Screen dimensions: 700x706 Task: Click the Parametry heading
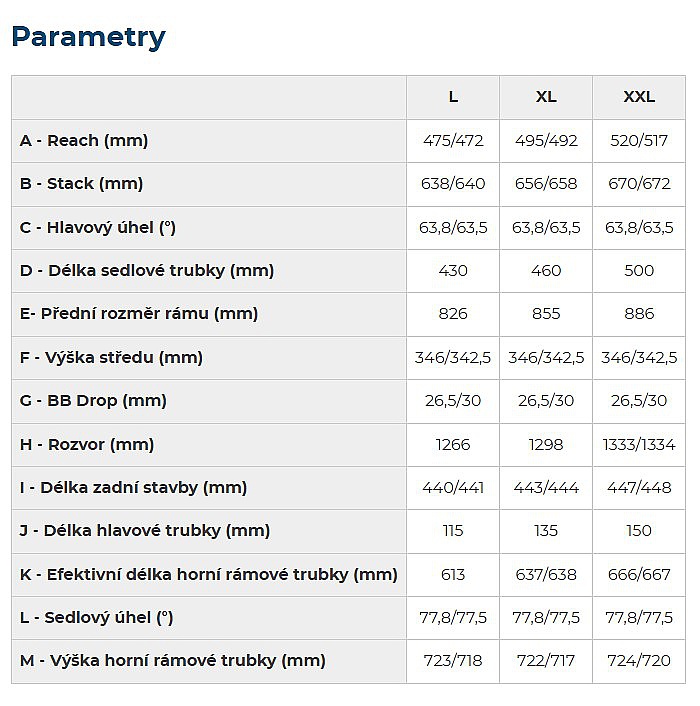pyautogui.click(x=88, y=37)
